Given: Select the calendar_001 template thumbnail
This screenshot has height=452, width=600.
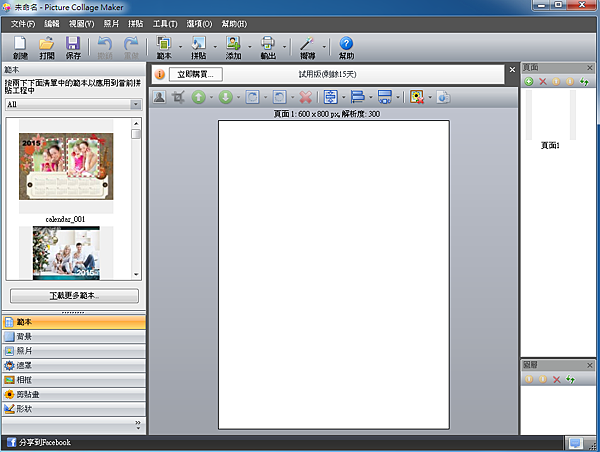Looking at the screenshot, I should [66, 167].
